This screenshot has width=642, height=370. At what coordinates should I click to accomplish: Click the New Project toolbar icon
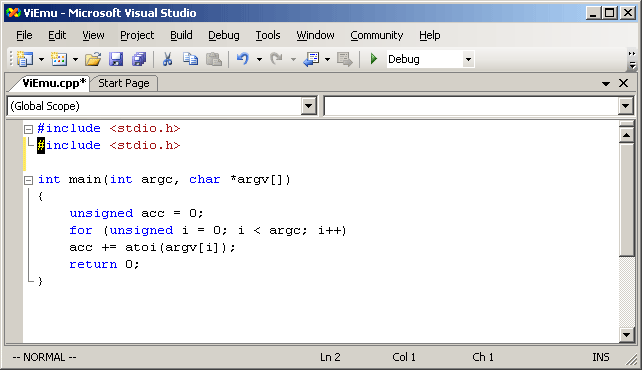25,59
